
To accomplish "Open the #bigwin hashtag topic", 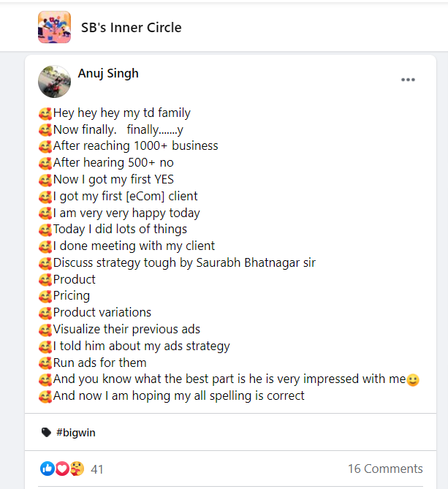I will point(76,433).
